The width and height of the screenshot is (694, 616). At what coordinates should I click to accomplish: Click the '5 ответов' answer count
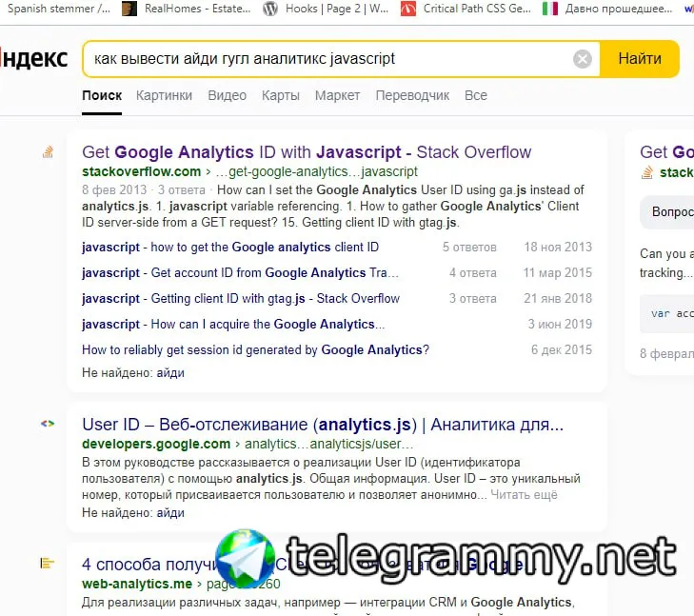tap(469, 247)
